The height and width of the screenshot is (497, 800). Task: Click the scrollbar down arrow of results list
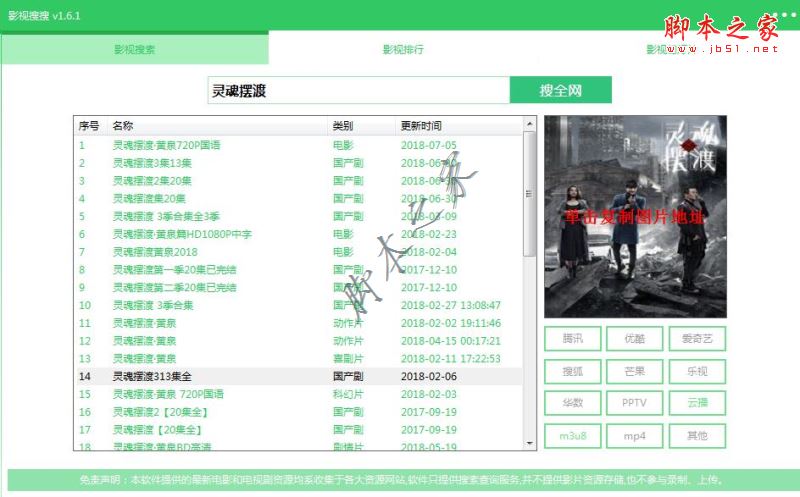coord(529,443)
